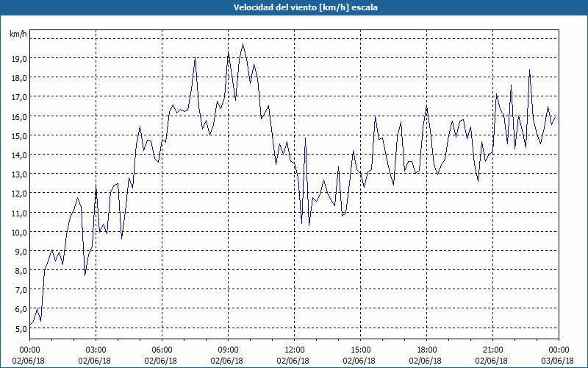Click the wind speed spike near 22:40
Screen dimensions: 588x368
pos(529,70)
